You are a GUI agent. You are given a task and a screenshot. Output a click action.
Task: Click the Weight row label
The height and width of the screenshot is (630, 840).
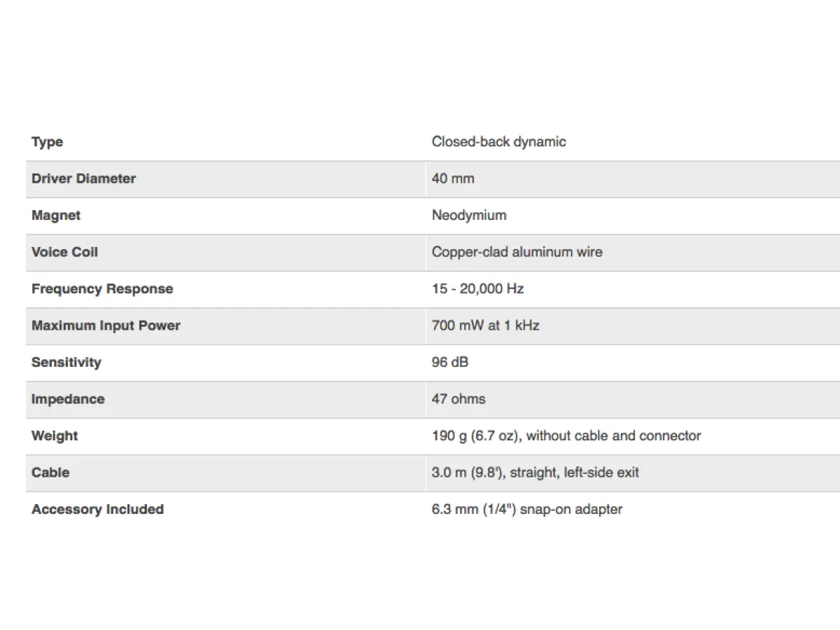[55, 436]
